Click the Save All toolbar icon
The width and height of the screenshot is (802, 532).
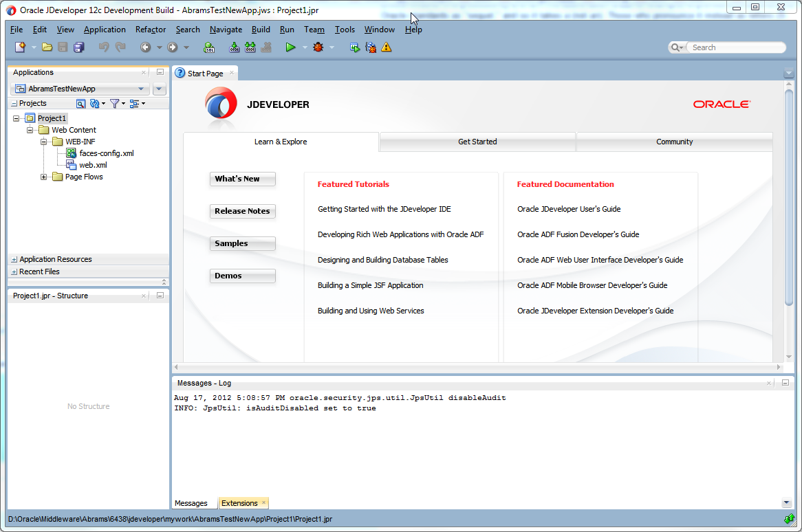click(78, 47)
